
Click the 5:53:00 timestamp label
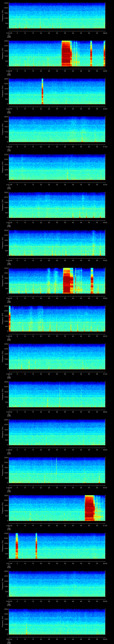[9, 639]
